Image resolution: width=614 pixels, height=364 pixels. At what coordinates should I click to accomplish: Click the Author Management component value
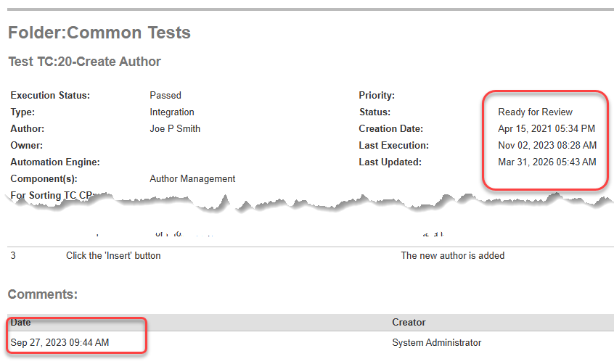coord(192,179)
